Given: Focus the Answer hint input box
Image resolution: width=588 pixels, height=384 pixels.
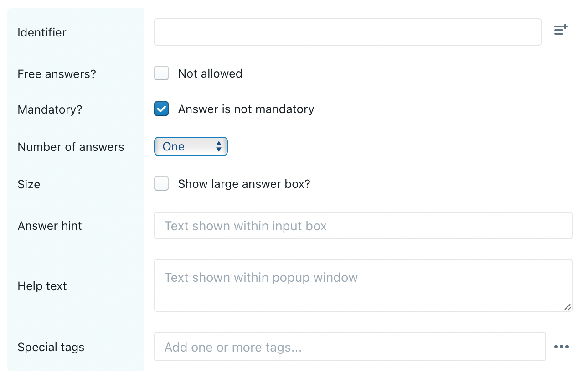Looking at the screenshot, I should click(x=363, y=225).
